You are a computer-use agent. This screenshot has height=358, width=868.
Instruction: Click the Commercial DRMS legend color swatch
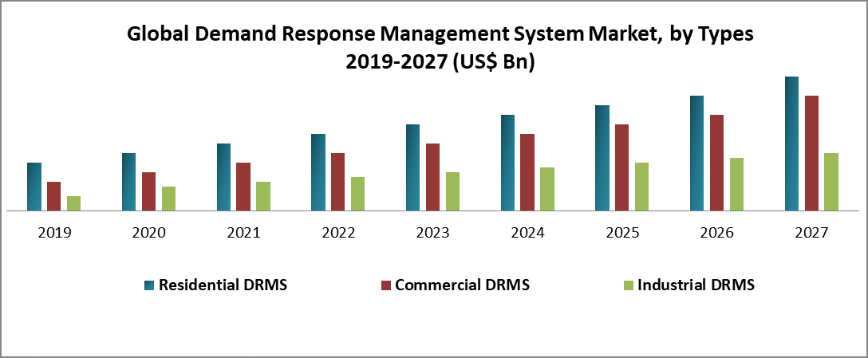point(385,285)
